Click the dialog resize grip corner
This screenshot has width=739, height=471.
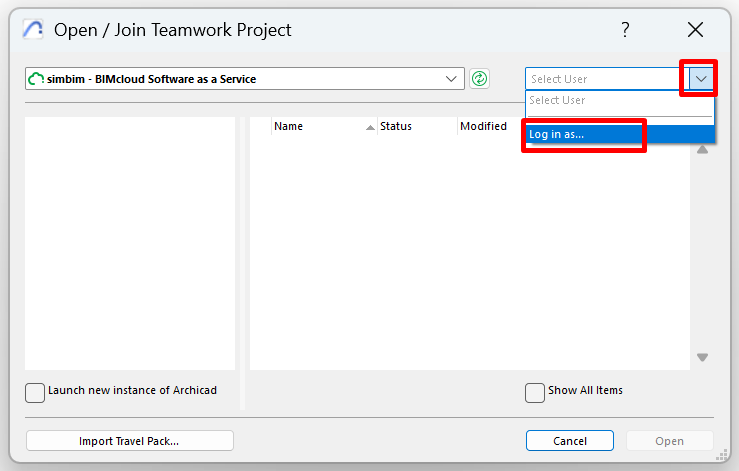[722, 454]
